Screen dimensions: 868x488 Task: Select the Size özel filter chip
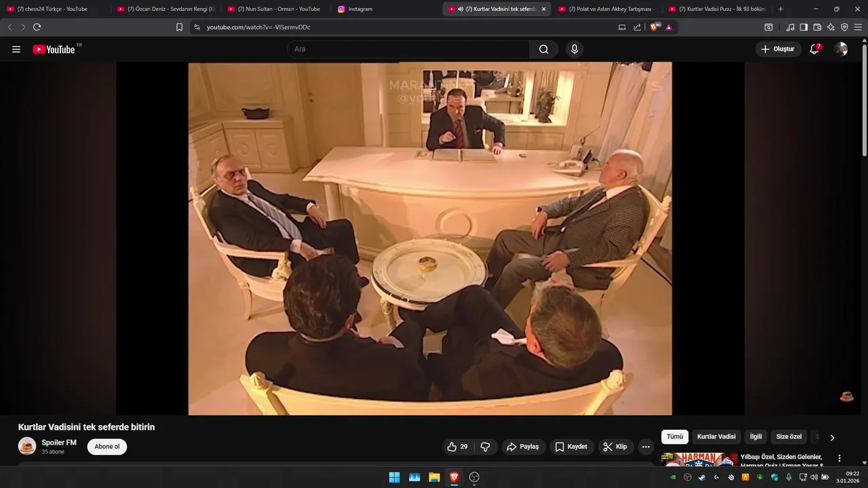pos(789,437)
